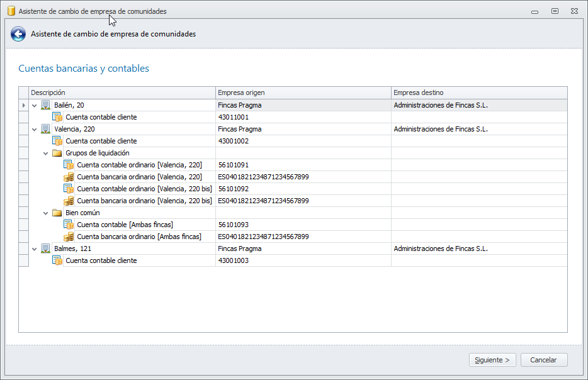Collapse the Bien común folder
The width and height of the screenshot is (588, 380).
coord(46,213)
